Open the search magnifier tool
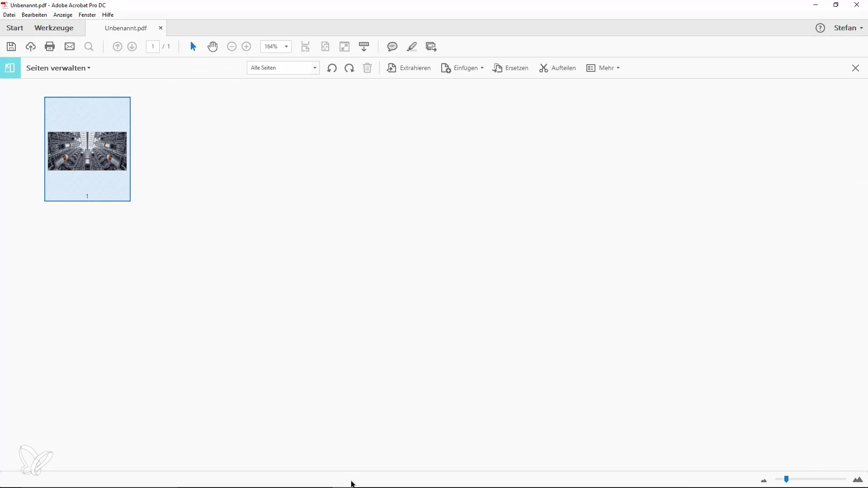Viewport: 868px width, 488px height. coord(89,47)
